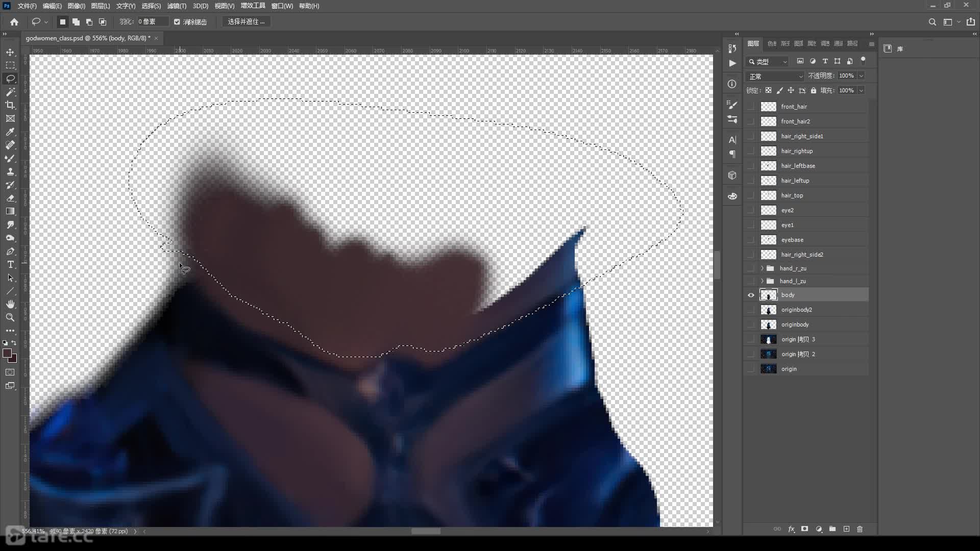The image size is (980, 551).
Task: Select the Zoom tool
Action: point(10,317)
